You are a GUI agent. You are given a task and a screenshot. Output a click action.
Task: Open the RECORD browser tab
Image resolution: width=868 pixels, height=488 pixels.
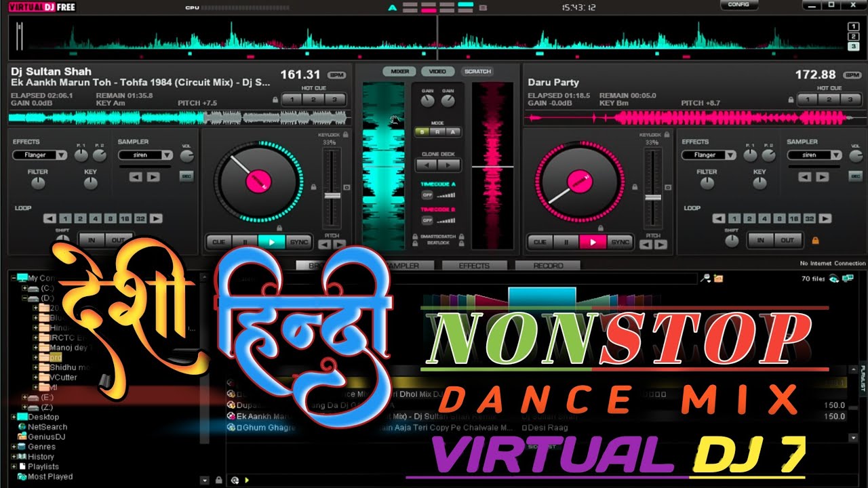pos(548,266)
